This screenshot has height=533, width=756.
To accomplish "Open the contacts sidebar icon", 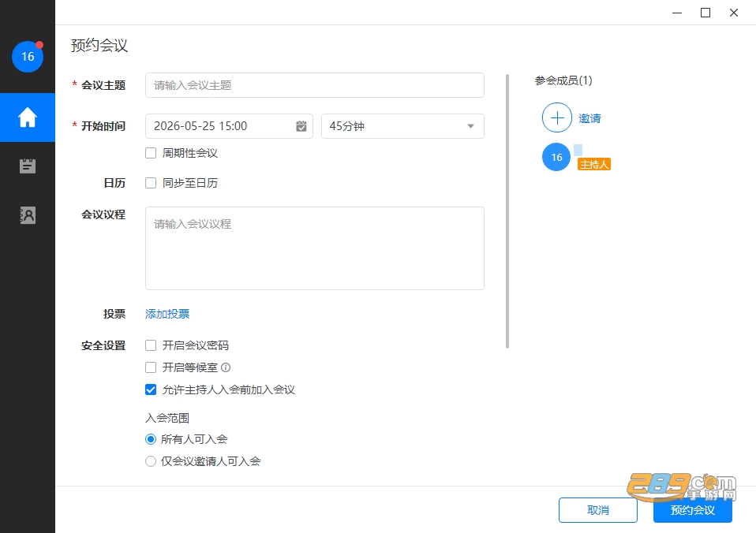I will tap(28, 215).
